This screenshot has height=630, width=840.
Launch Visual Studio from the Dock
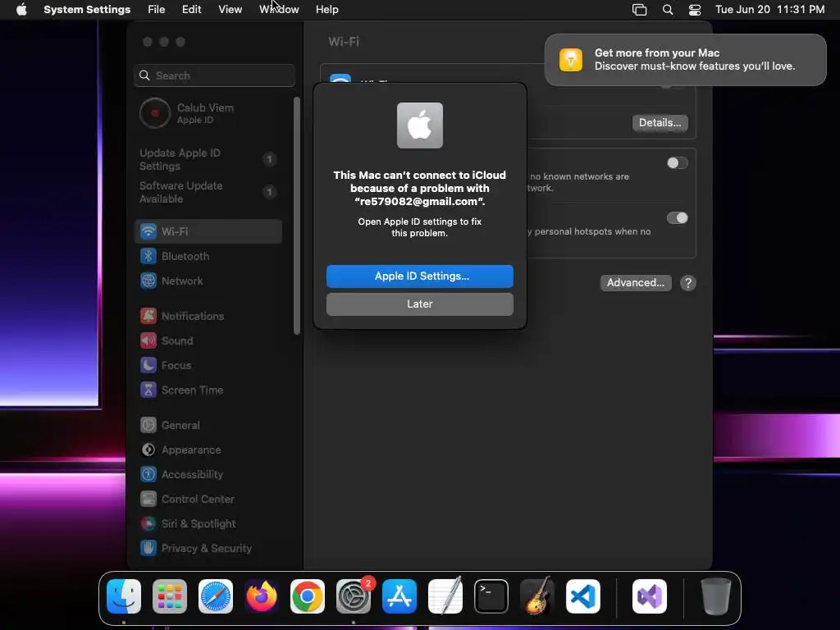point(650,596)
